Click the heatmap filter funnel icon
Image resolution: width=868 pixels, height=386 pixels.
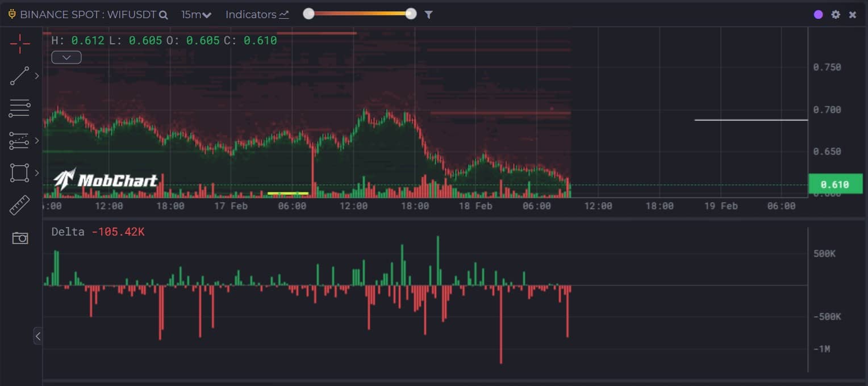[429, 15]
